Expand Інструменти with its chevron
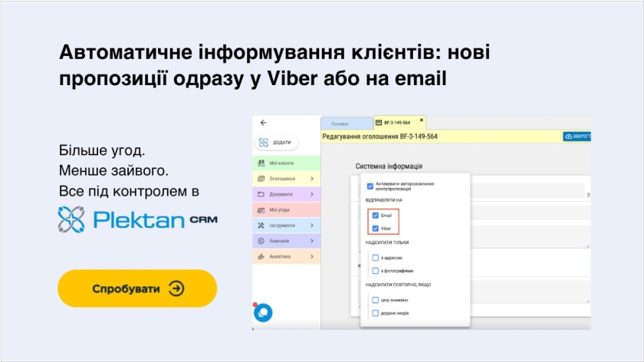Screen dimensions: 644x362 312,225
